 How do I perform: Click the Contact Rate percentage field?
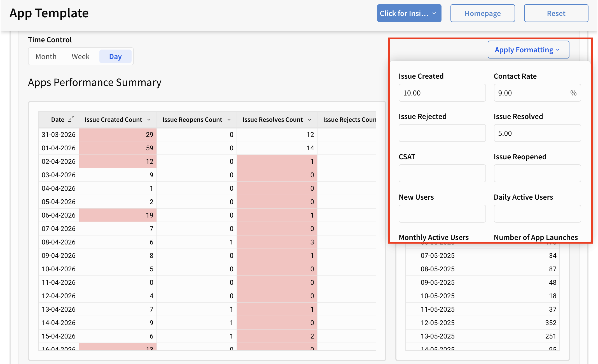[x=537, y=93]
